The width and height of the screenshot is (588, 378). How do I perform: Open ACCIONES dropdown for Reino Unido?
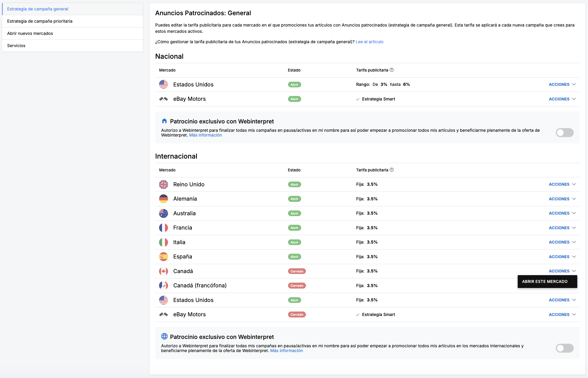pos(562,184)
